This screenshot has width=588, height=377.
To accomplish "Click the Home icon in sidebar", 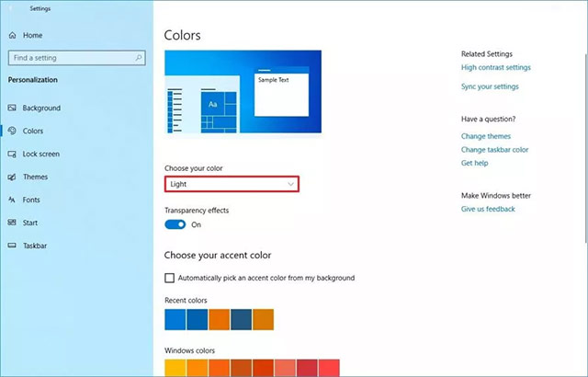I will [12, 35].
